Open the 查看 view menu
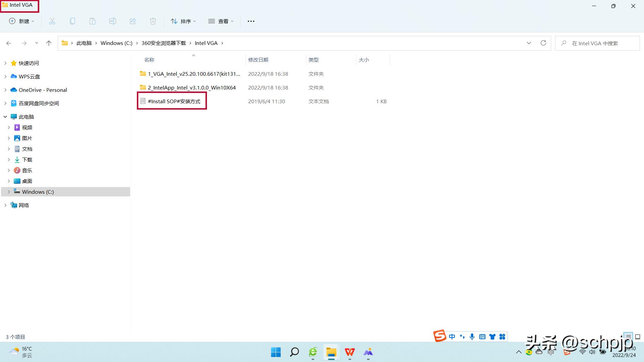Viewport: 644px width, 362px height. click(221, 21)
